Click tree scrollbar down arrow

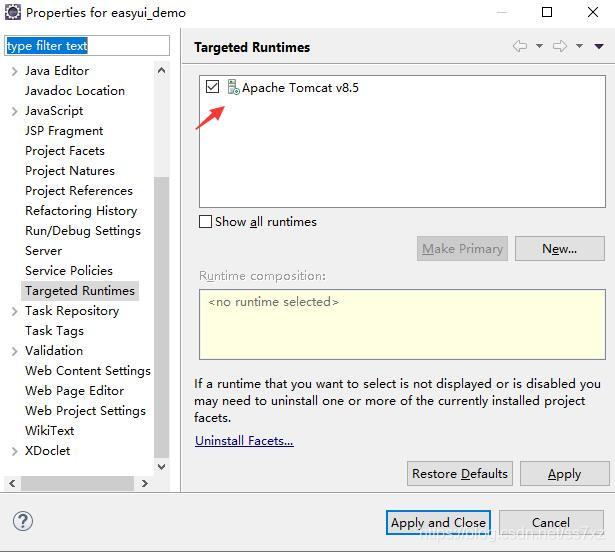point(161,467)
